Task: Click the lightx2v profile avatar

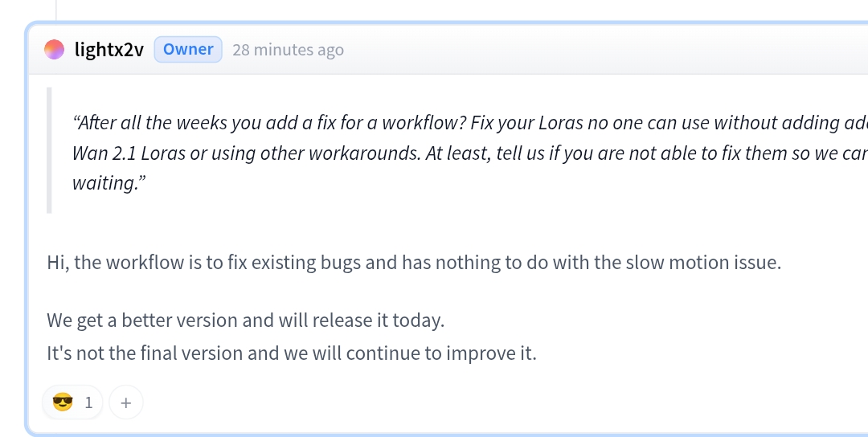Action: (54, 50)
